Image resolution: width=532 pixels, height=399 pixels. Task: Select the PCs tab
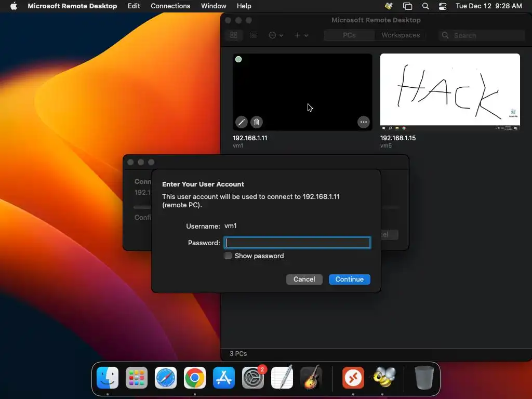[x=349, y=35]
